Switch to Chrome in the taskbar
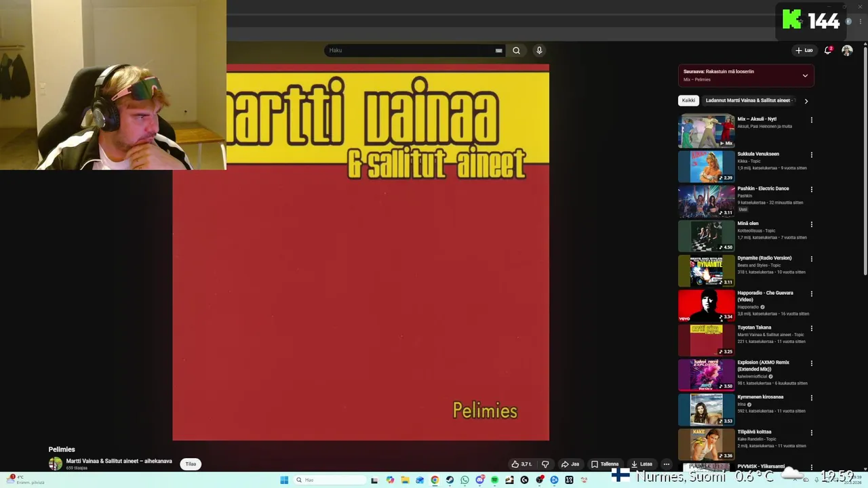The image size is (868, 488). pyautogui.click(x=435, y=480)
